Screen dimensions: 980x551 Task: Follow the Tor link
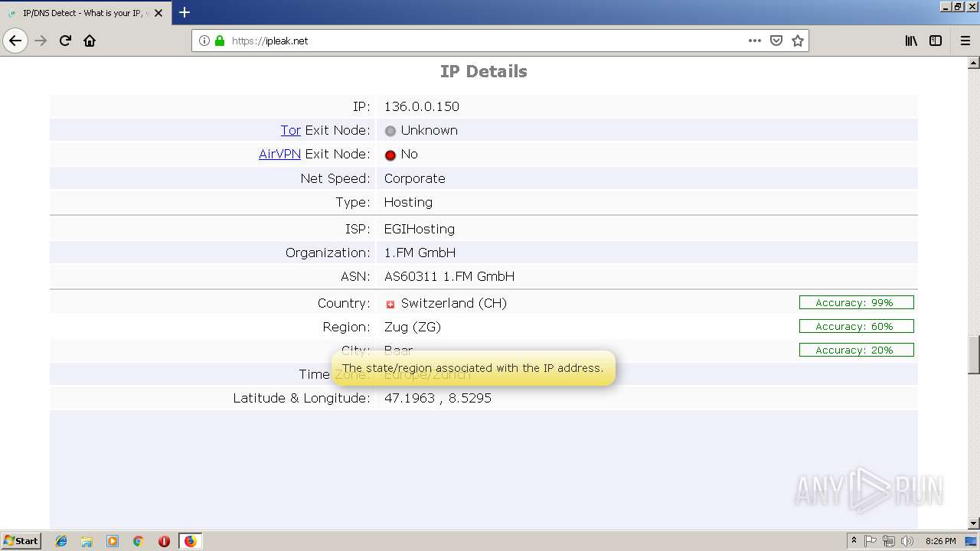(x=291, y=130)
